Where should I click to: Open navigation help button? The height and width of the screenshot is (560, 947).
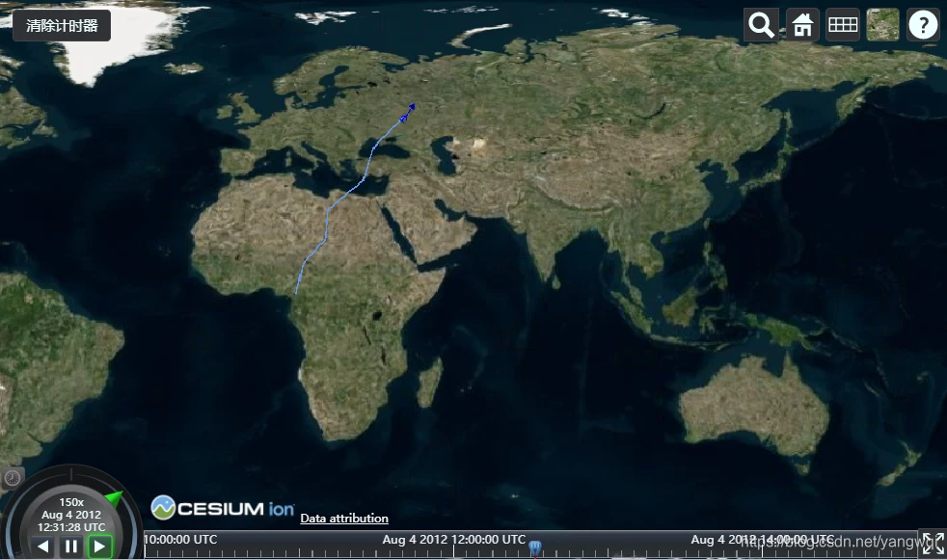(923, 25)
